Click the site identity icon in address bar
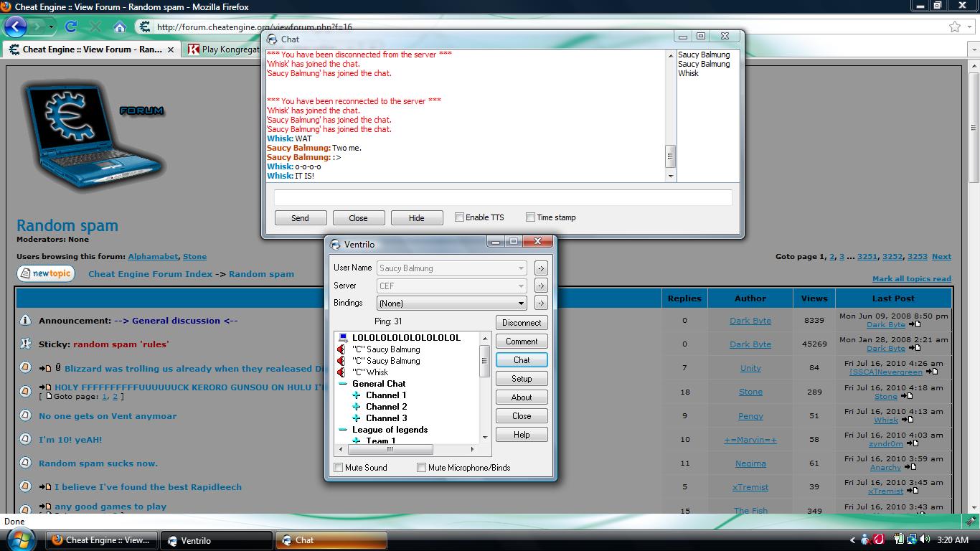Image resolution: width=980 pixels, height=551 pixels. 145,27
